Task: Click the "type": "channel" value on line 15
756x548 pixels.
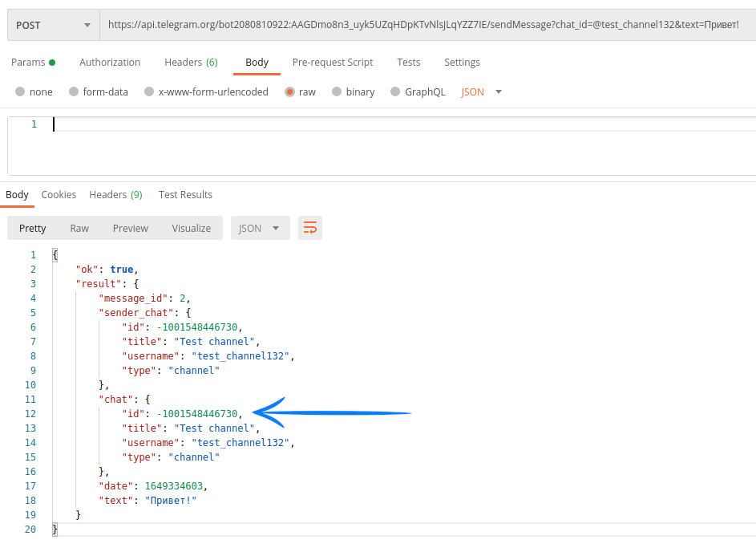Action: coord(194,457)
